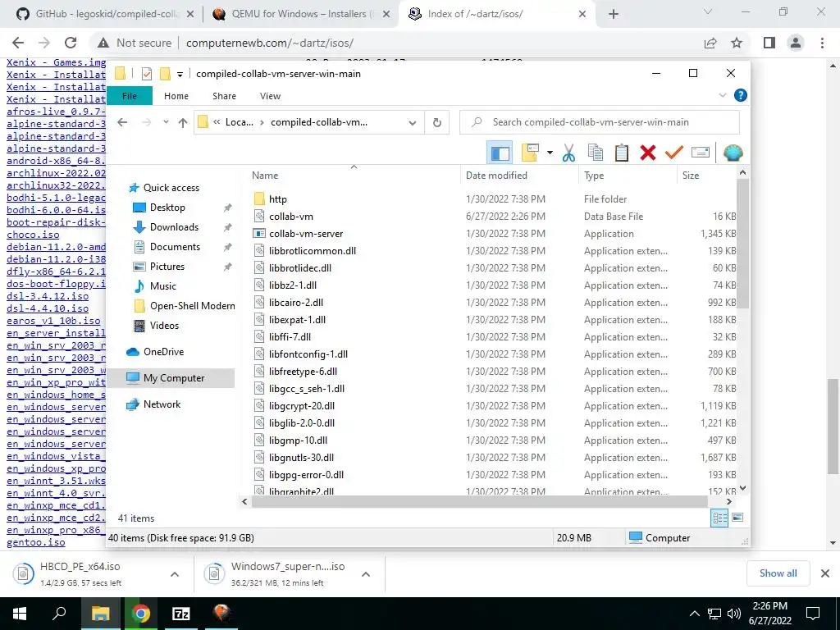Toggle the Chrome side panel icon
The image size is (840, 630).
coord(769,43)
